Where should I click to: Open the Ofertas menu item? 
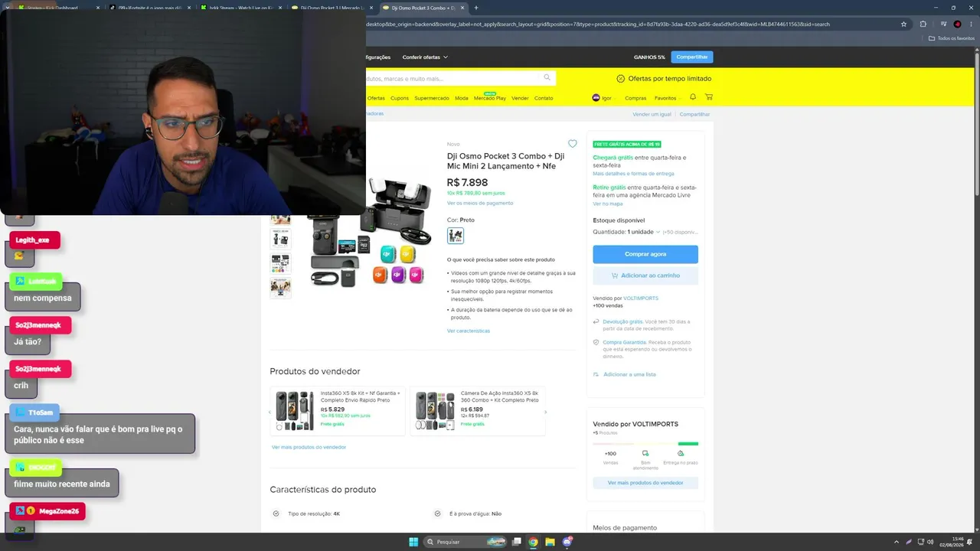pos(376,98)
